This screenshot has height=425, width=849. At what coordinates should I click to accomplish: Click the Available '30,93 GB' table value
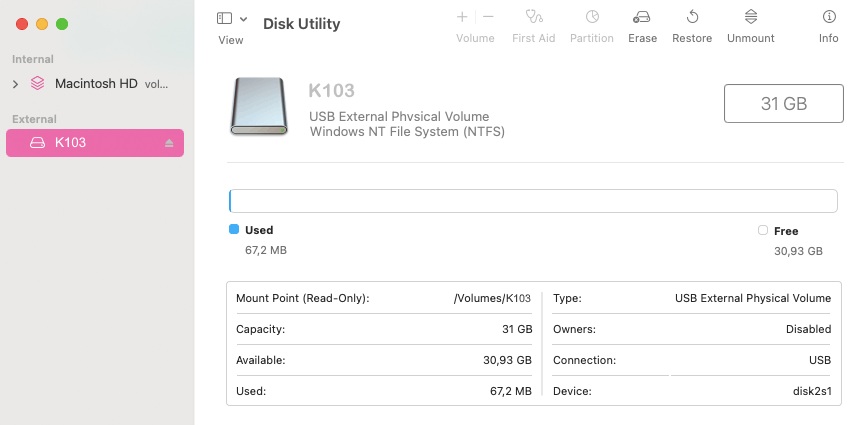pyautogui.click(x=507, y=360)
